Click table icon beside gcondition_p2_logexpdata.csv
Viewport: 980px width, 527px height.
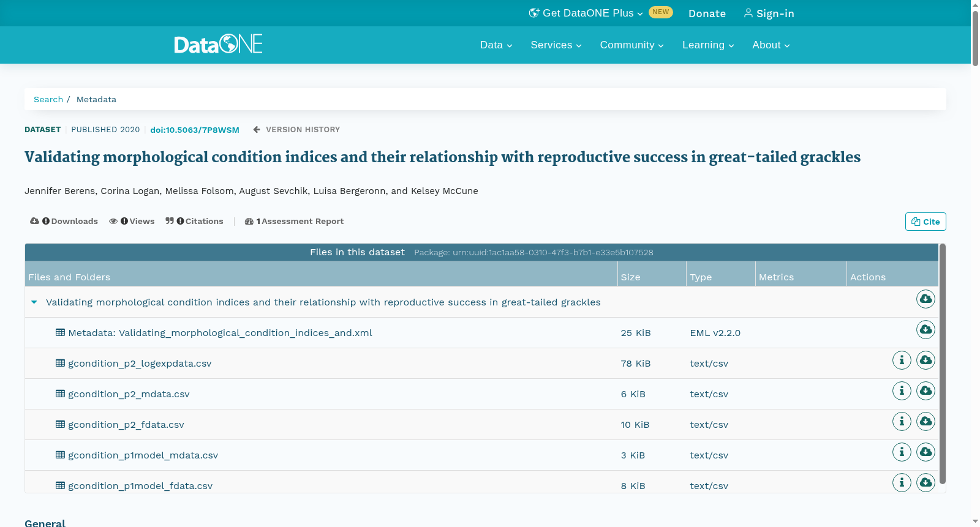coord(60,363)
